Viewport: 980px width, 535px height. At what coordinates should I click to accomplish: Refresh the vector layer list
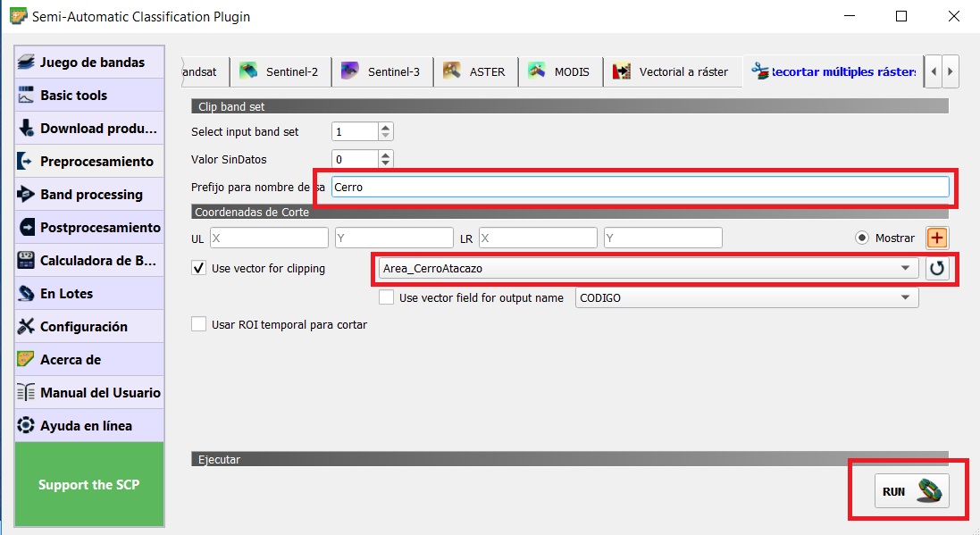point(937,268)
